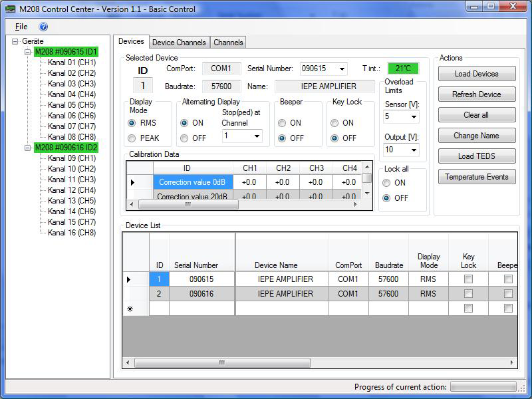Image resolution: width=532 pixels, height=399 pixels.
Task: Click the green T int. 21°C indicator
Action: [403, 68]
